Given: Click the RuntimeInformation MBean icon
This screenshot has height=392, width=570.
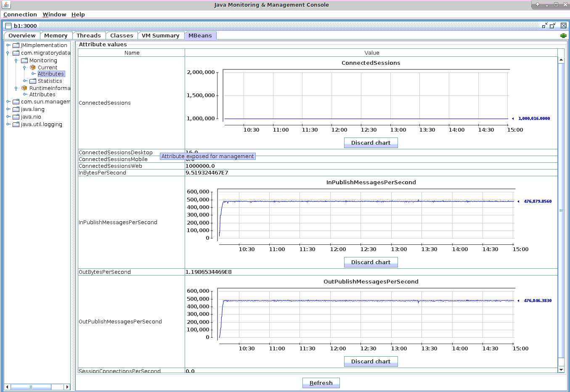Looking at the screenshot, I should click(24, 88).
